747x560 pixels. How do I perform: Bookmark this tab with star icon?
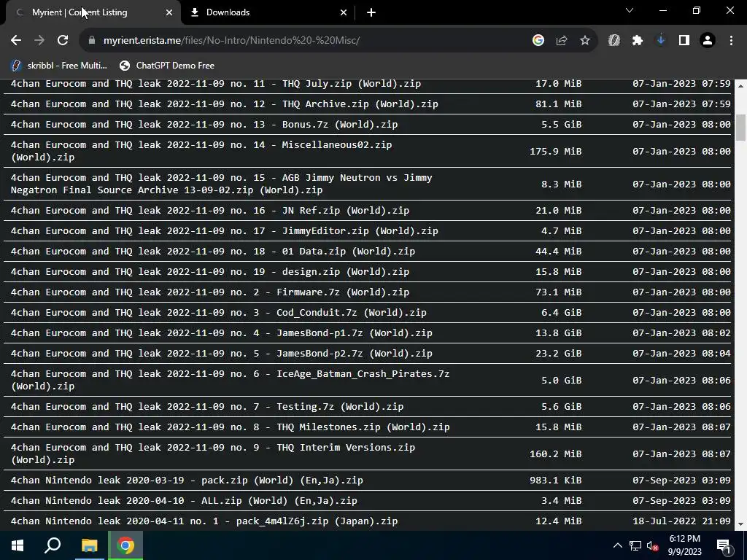(x=585, y=41)
